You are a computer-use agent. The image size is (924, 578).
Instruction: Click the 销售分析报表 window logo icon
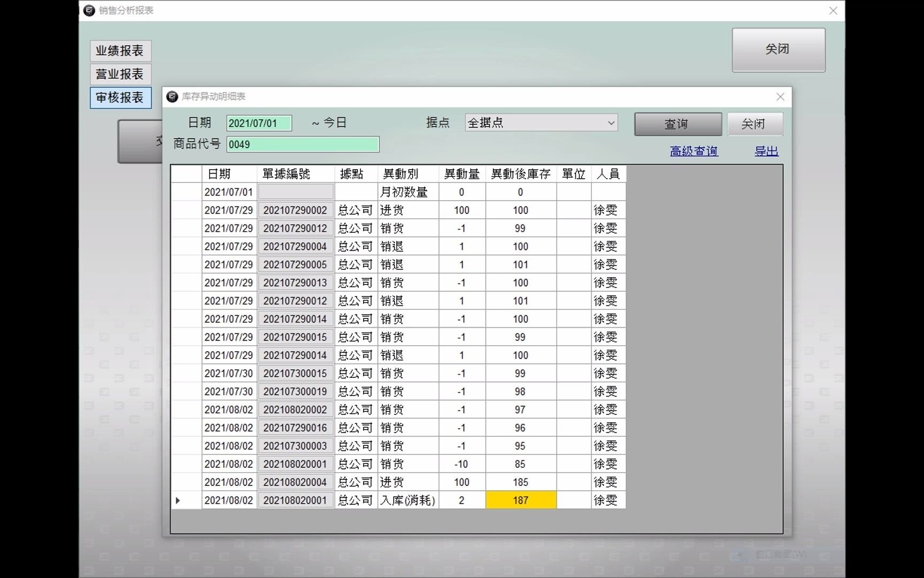(88, 10)
